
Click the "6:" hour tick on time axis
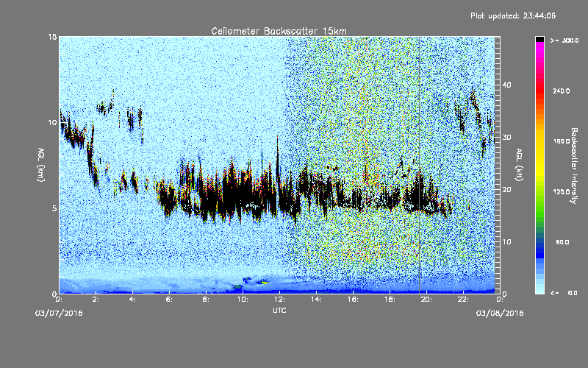pos(170,300)
